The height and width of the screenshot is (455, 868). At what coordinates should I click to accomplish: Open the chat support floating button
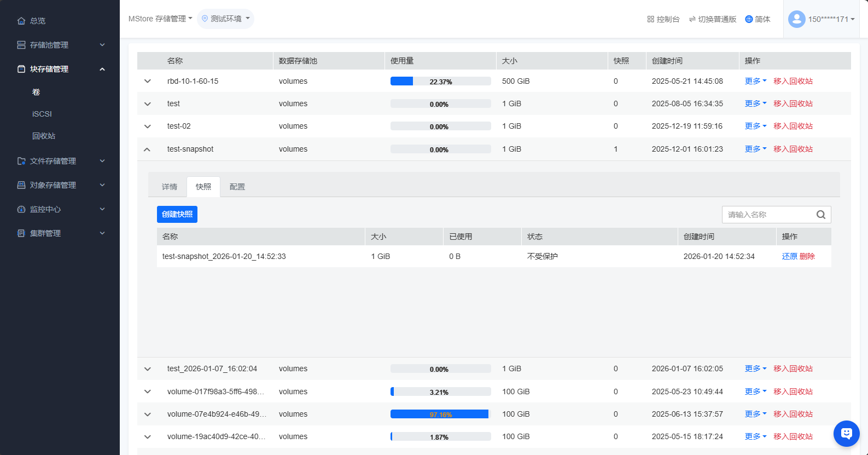tap(846, 434)
